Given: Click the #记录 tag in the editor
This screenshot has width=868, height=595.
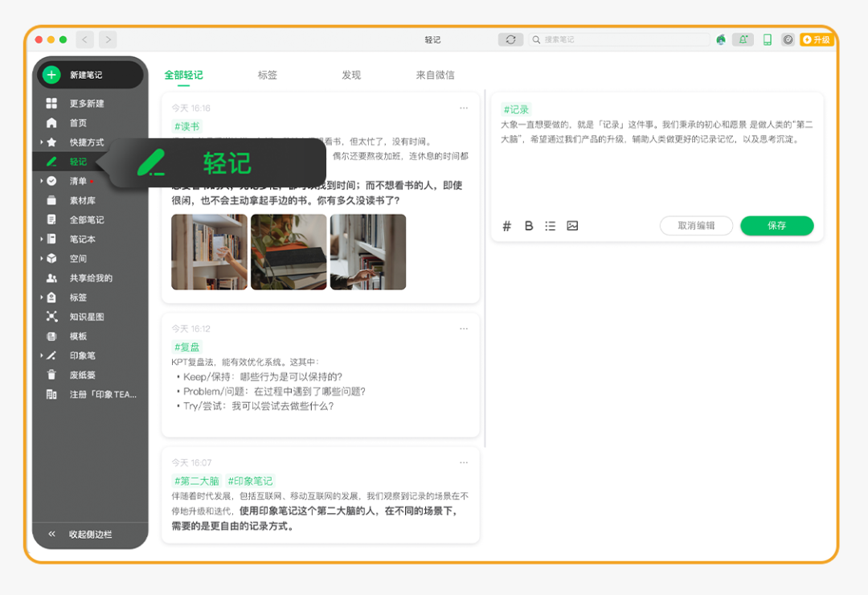Looking at the screenshot, I should (516, 109).
